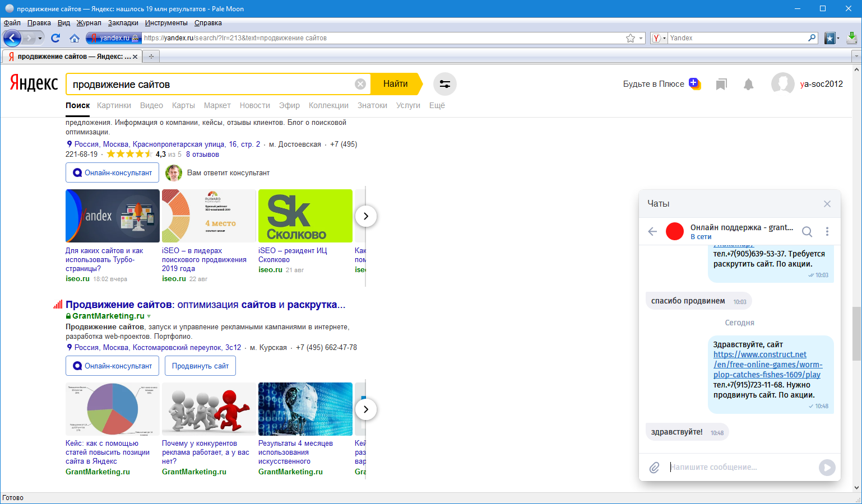Open downloads with the green arrow icon
Viewport: 862px width, 504px height.
click(x=852, y=38)
